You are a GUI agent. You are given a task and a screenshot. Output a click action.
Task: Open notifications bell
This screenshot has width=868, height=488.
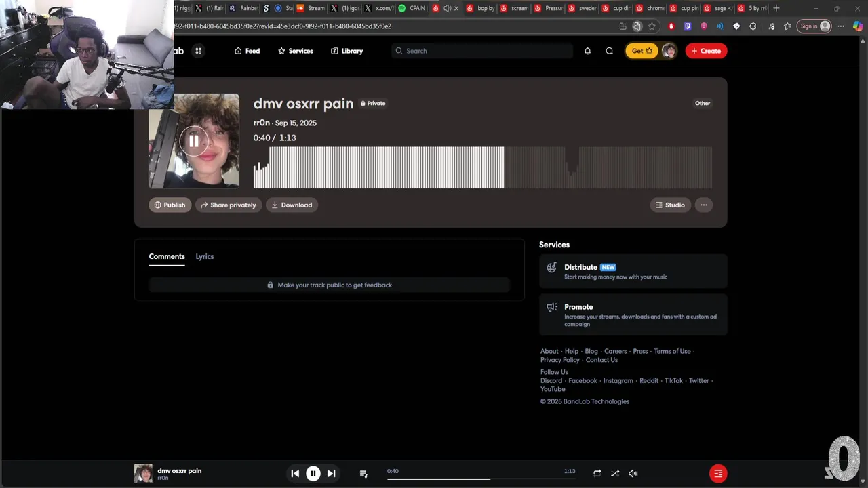(587, 51)
